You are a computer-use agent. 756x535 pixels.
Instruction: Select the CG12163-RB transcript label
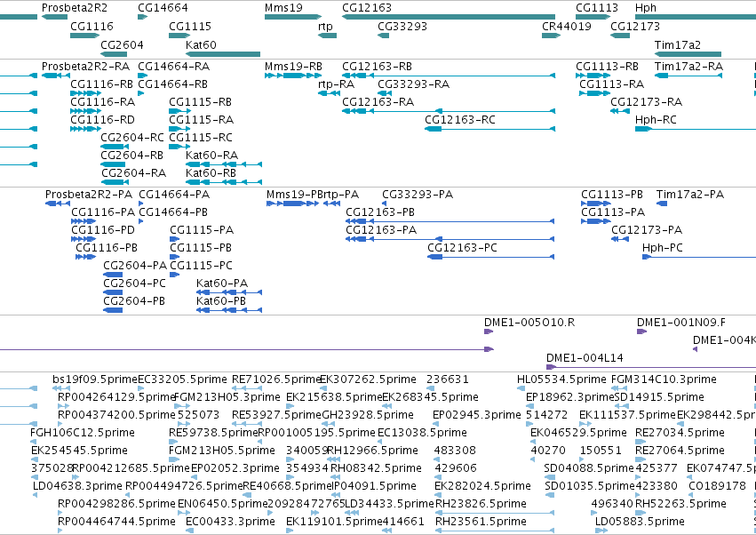click(377, 66)
